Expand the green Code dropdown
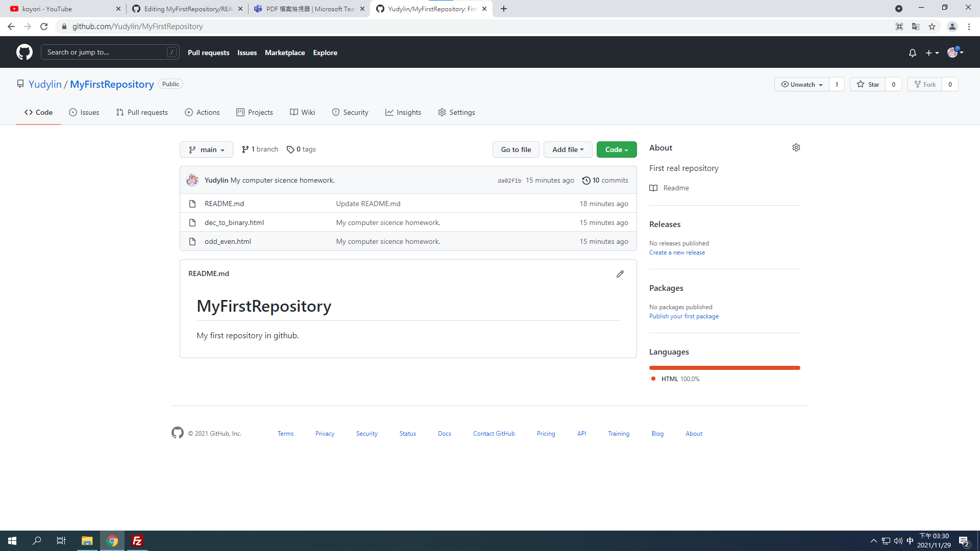 coord(617,149)
